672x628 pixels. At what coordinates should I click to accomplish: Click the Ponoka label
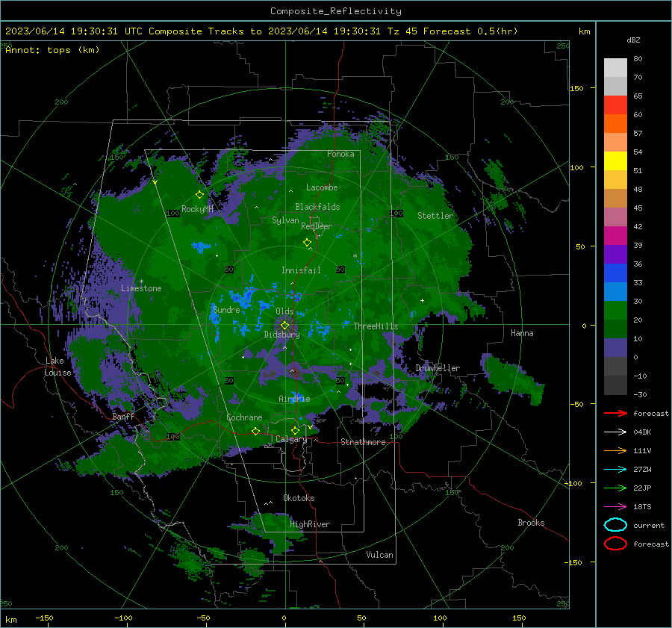(340, 154)
